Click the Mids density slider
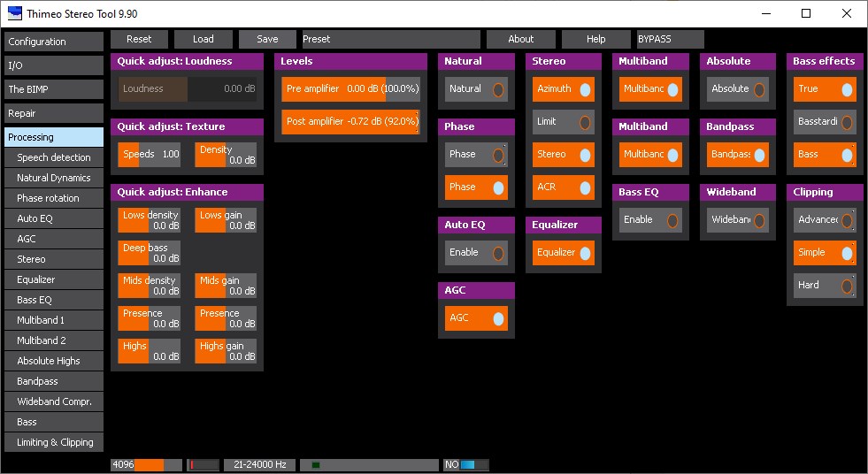Viewport: 868px width, 474px height. point(149,286)
